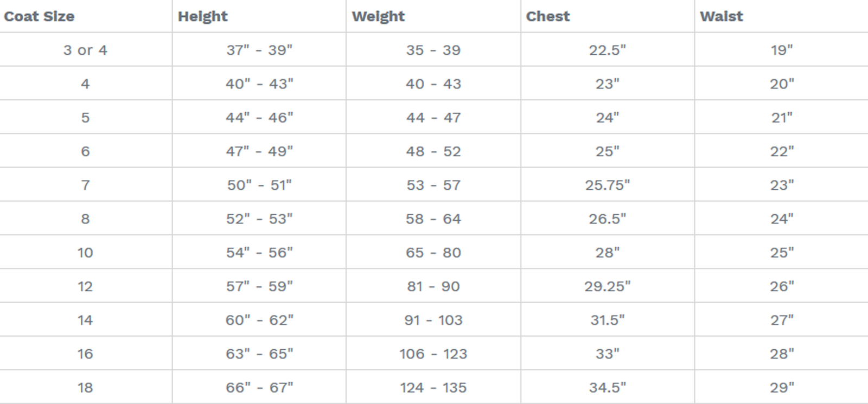The image size is (868, 404).
Task: Select weight range 44 - 47
Action: [x=433, y=118]
